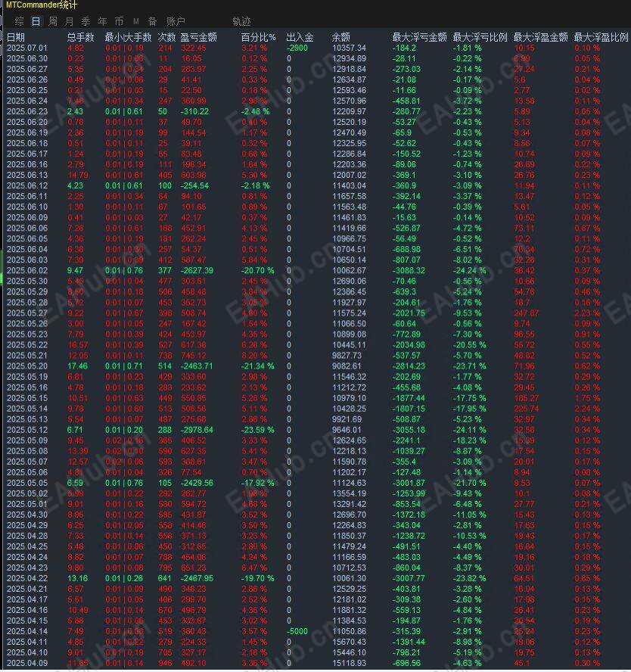Sort by the 日期 column header

click(x=16, y=37)
